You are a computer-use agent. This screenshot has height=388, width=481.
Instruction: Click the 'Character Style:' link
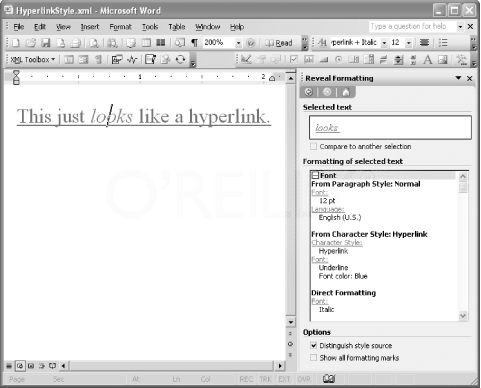coord(337,243)
